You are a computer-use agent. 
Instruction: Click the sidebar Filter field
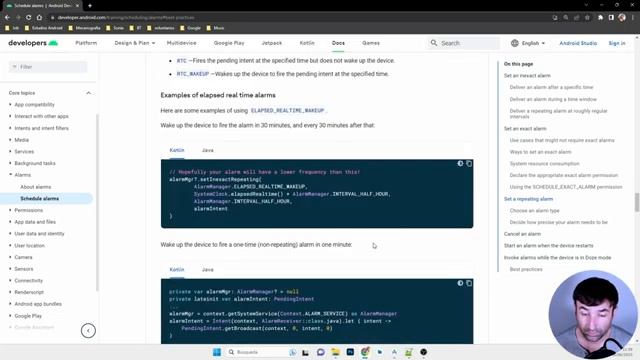[48, 67]
